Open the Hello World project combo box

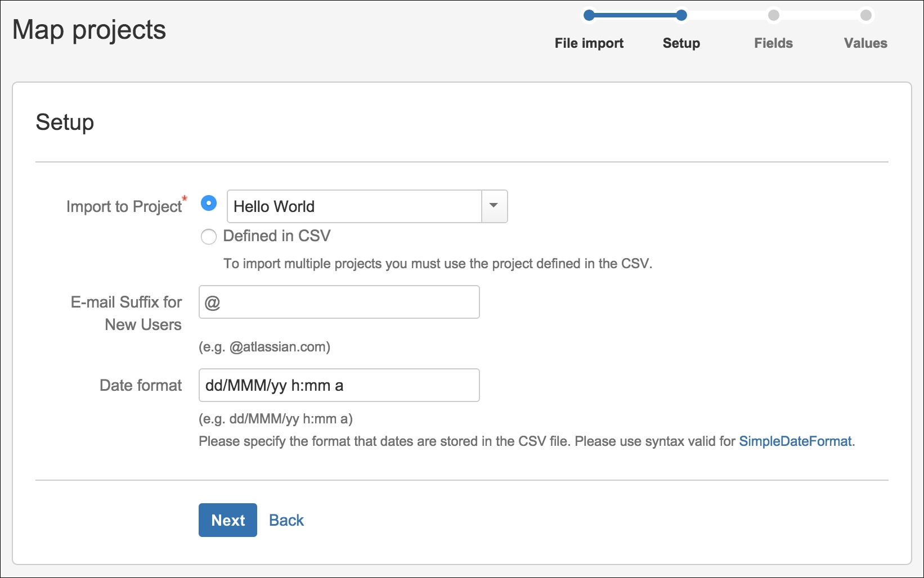[x=355, y=206]
